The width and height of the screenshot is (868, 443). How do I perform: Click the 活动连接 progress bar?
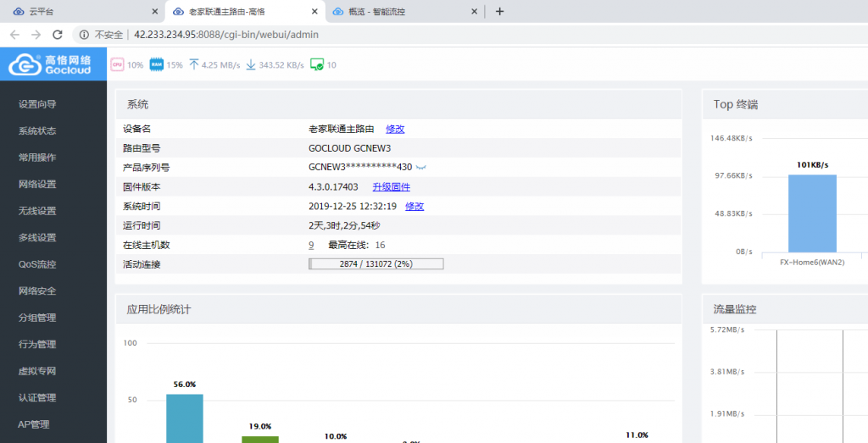(x=376, y=264)
